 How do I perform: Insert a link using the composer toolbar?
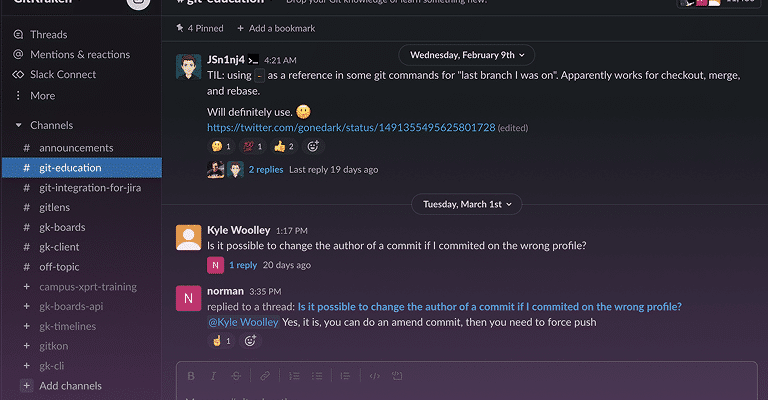pos(265,376)
